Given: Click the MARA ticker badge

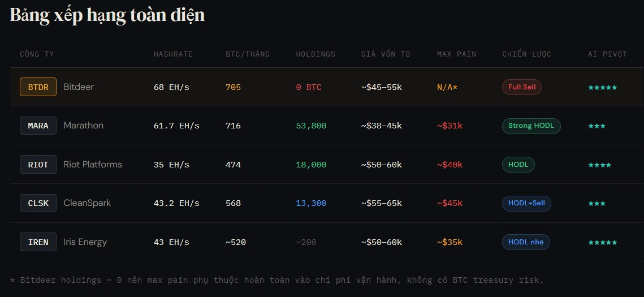Looking at the screenshot, I should [x=38, y=126].
